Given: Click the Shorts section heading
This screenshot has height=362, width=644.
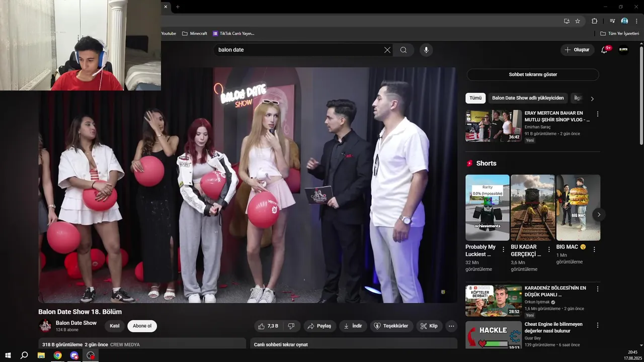Looking at the screenshot, I should click(x=486, y=163).
